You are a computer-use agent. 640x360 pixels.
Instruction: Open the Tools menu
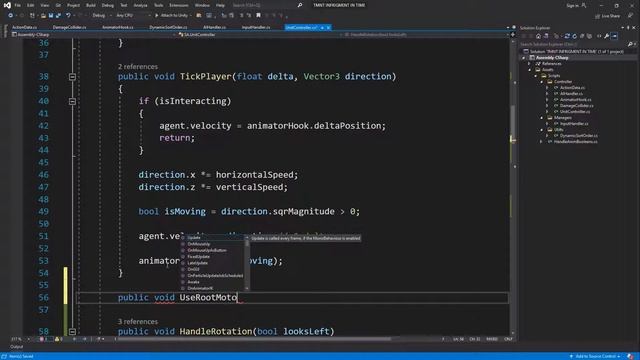(x=158, y=5)
